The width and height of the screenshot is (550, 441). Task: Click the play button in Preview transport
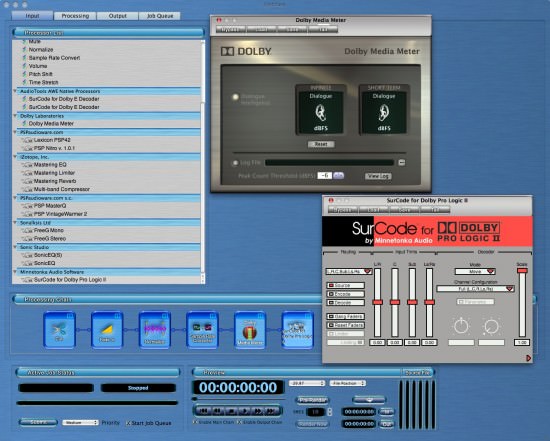point(244,410)
